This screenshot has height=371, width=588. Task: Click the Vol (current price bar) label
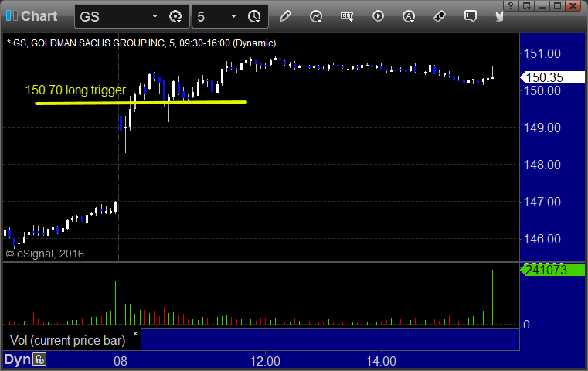pos(67,340)
